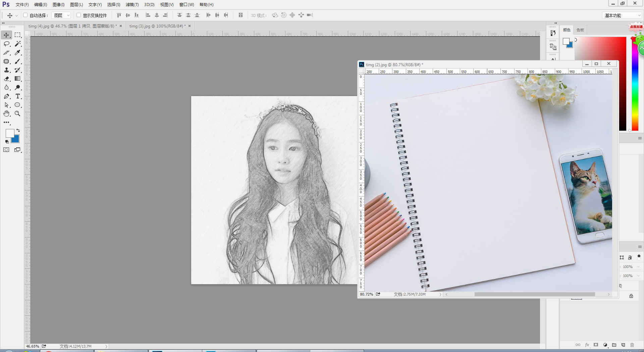The width and height of the screenshot is (644, 352).
Task: Link layers with the chain icon
Action: point(578,345)
